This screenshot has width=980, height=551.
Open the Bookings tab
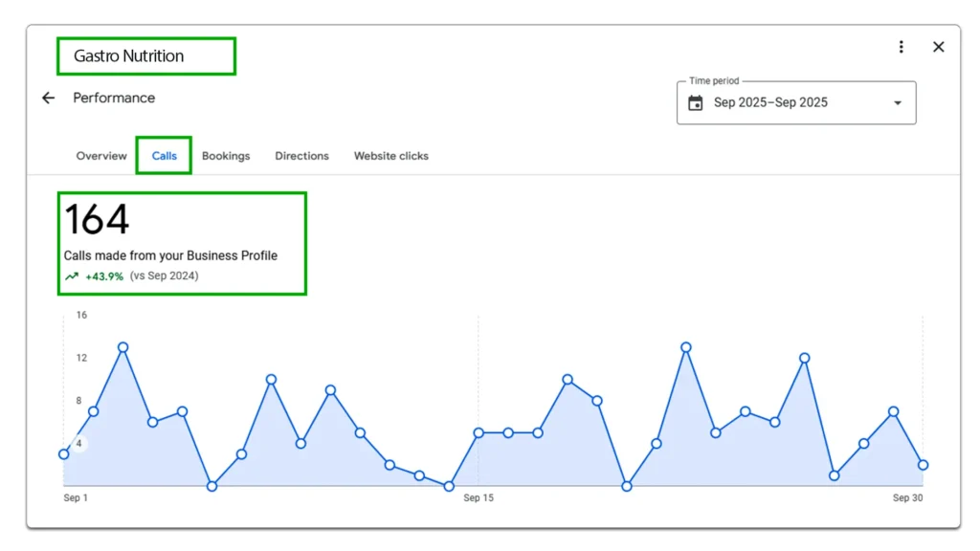(226, 156)
